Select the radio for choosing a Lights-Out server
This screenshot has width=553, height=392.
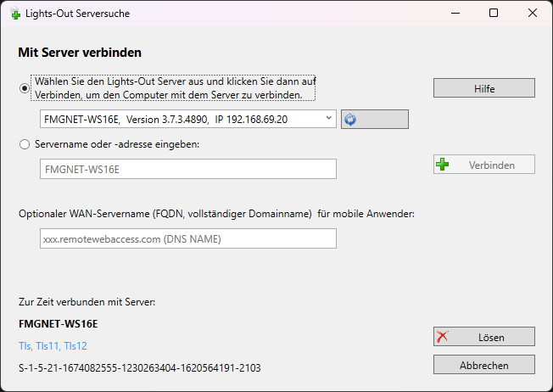coord(25,87)
